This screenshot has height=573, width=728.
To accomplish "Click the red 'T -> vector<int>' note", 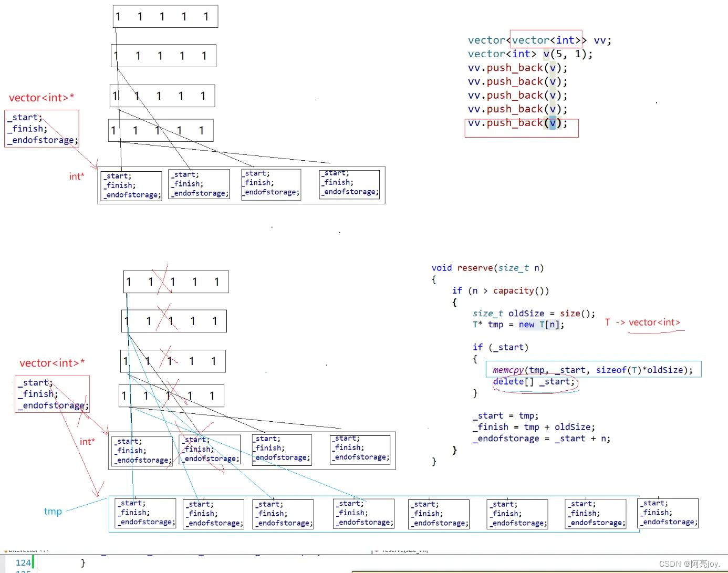I will pos(642,322).
